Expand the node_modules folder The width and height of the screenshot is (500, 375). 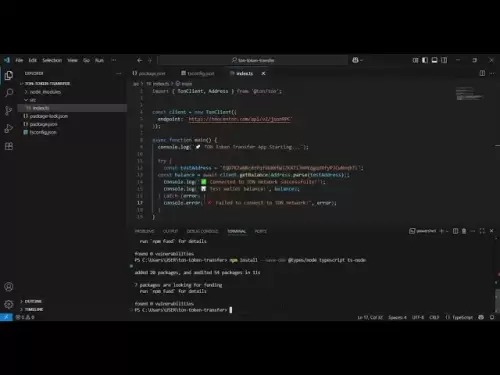(x=45, y=92)
